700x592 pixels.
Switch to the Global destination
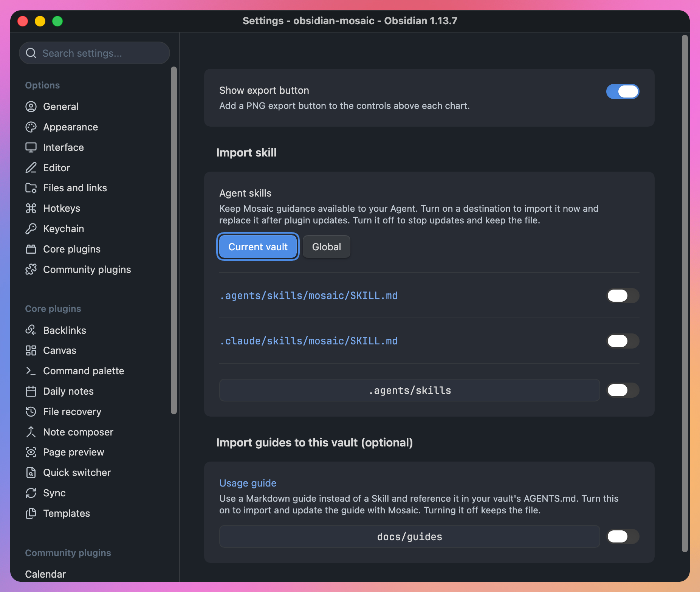pyautogui.click(x=327, y=247)
